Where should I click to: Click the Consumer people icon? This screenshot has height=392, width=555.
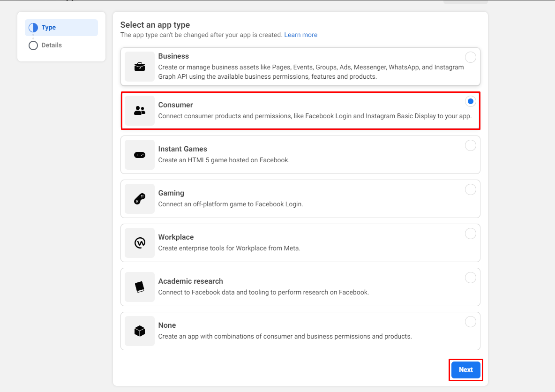click(x=140, y=111)
